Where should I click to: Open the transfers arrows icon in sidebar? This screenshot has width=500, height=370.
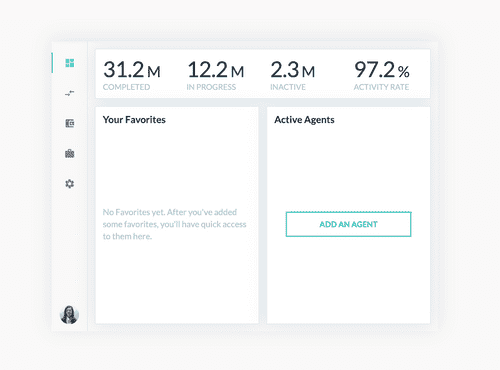pos(70,93)
